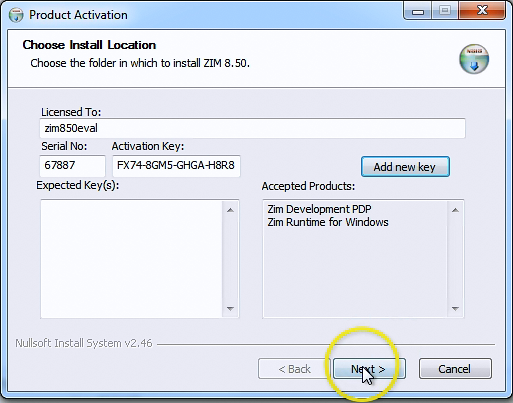This screenshot has height=403, width=513.
Task: Click the NSIS globe icon in header
Action: 474,59
